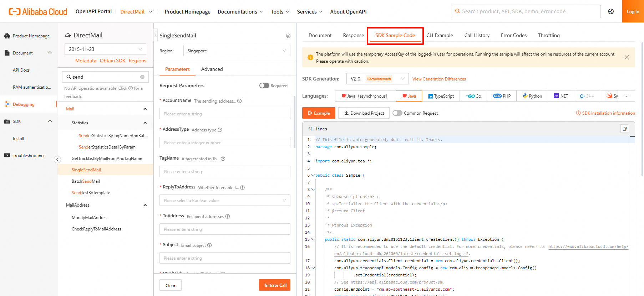
Task: Click the Example button
Action: coord(319,113)
